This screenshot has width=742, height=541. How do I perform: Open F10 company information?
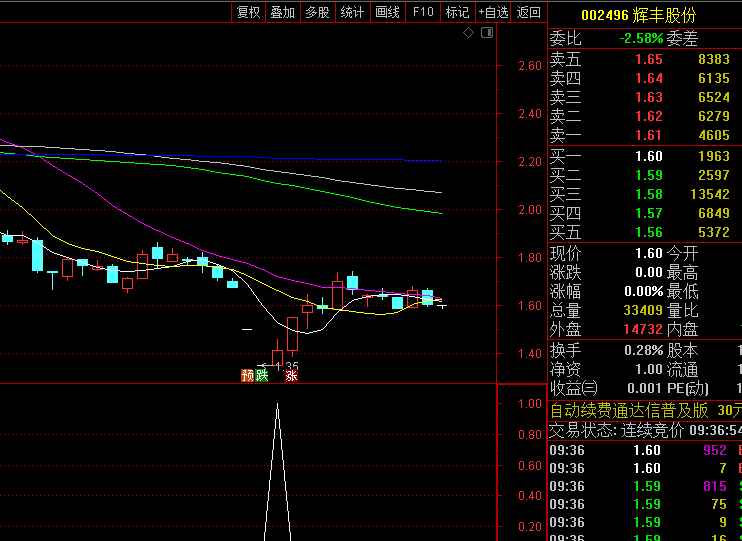tap(423, 12)
